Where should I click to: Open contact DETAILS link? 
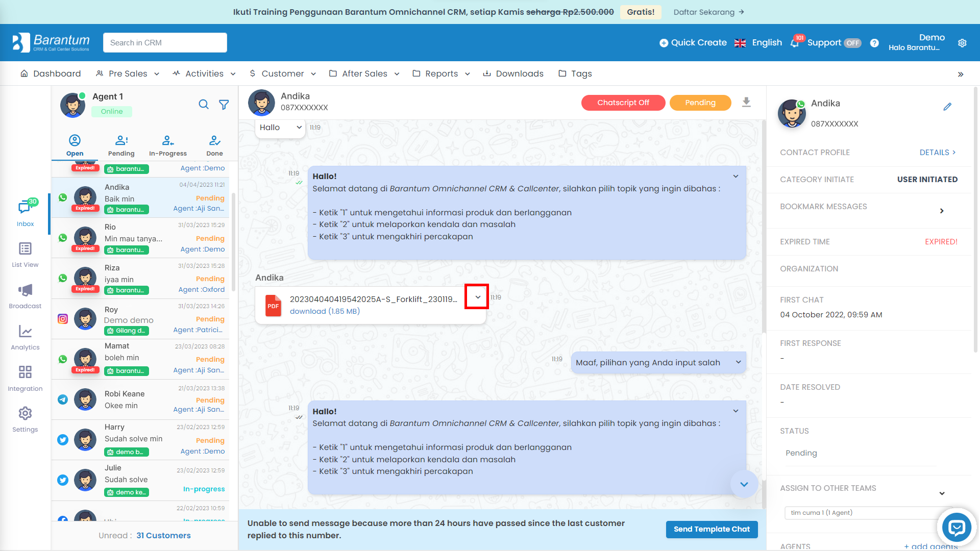click(x=938, y=153)
